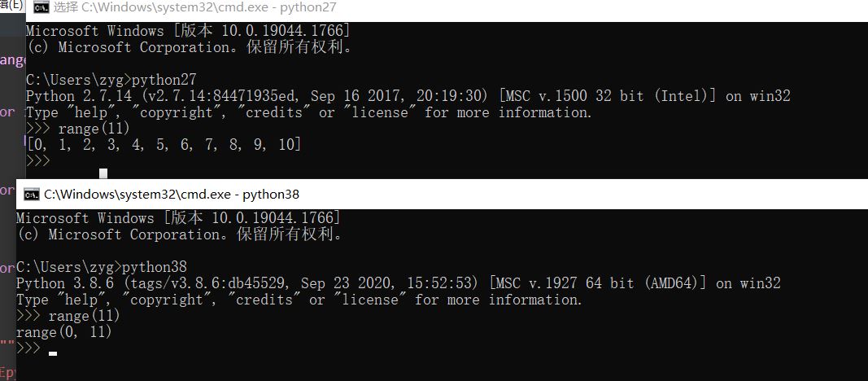This screenshot has height=381, width=868.
Task: Click the cmd icon in python38 title bar
Action: pos(32,195)
